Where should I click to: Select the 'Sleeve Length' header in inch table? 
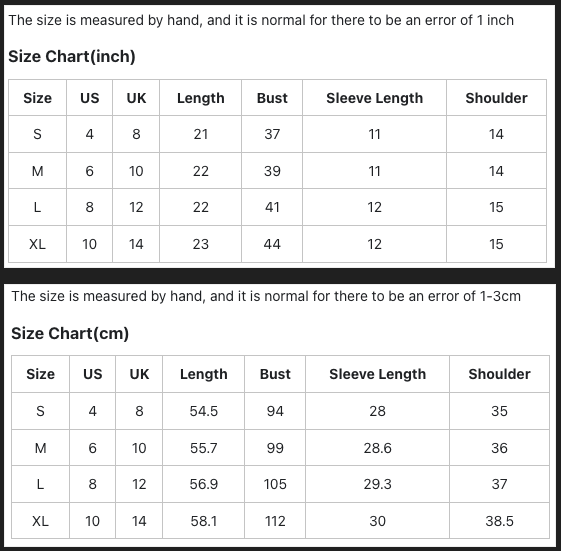click(x=374, y=98)
